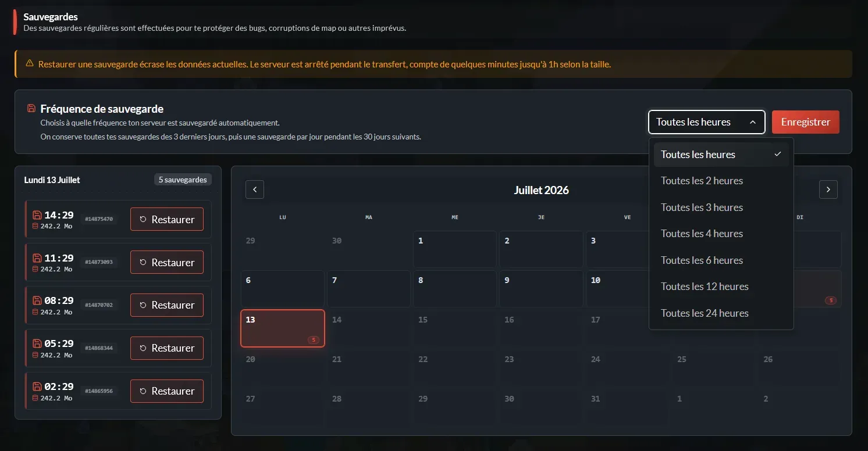The height and width of the screenshot is (451, 868).
Task: Click the save icon beside 14:29 backup
Action: point(37,215)
